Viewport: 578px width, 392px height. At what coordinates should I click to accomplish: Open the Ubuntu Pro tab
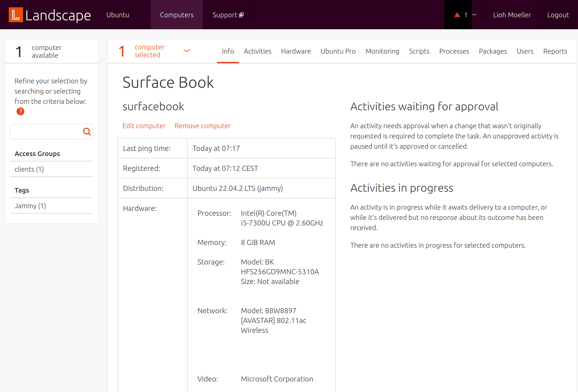[x=338, y=51]
